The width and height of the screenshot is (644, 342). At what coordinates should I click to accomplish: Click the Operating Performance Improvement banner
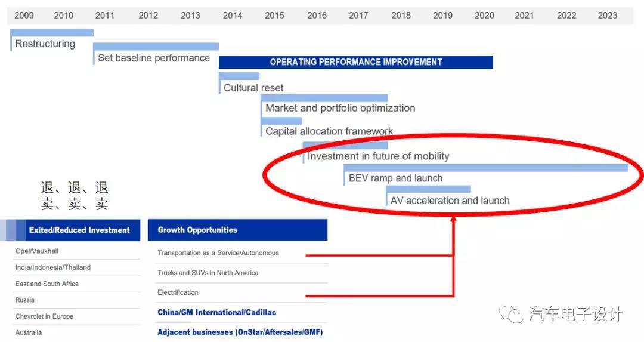point(356,62)
